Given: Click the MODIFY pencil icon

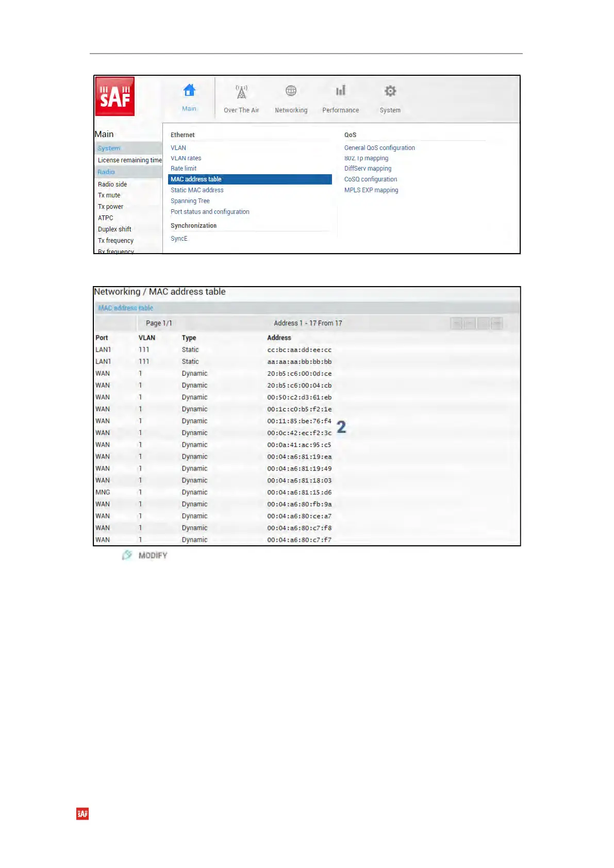Looking at the screenshot, I should (127, 555).
